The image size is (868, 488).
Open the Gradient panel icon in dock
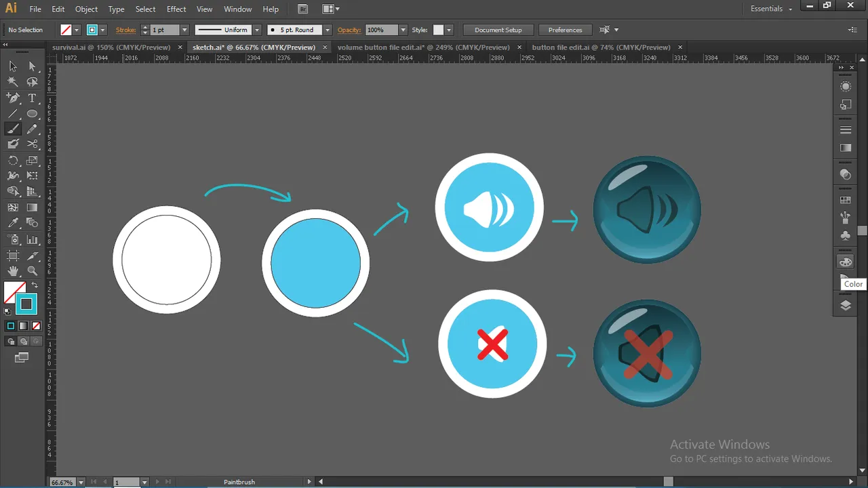tap(846, 148)
